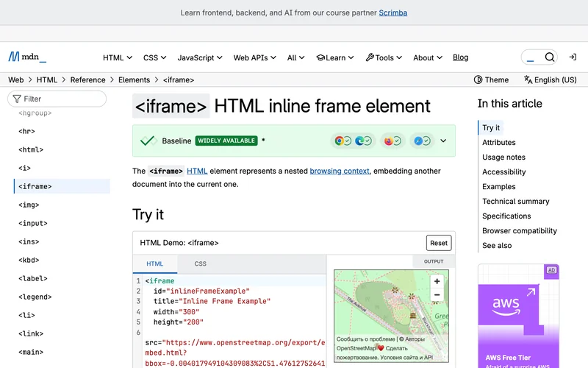588x368 pixels.
Task: Select <ins> in the sidebar list
Action: tap(29, 241)
